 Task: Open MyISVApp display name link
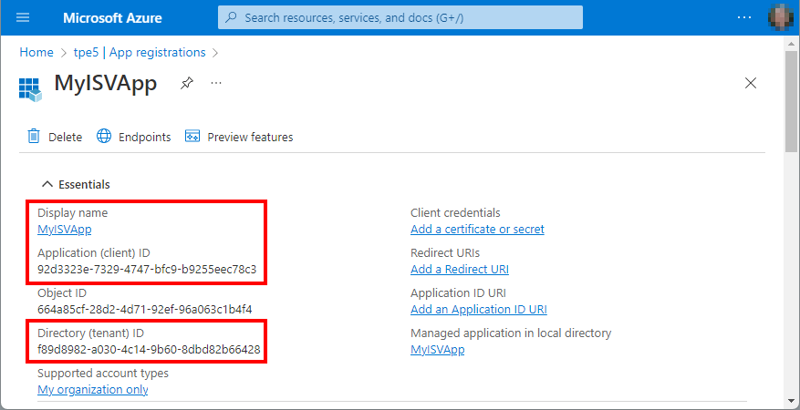(x=64, y=229)
